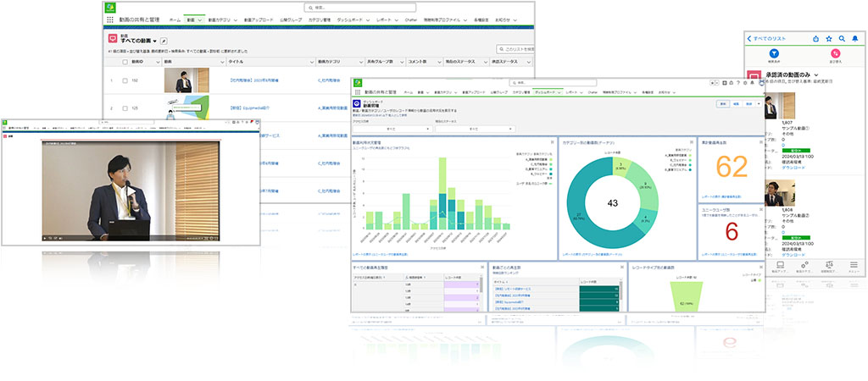Open the 各種設定 tab in video list window
The image size is (868, 381).
[482, 20]
